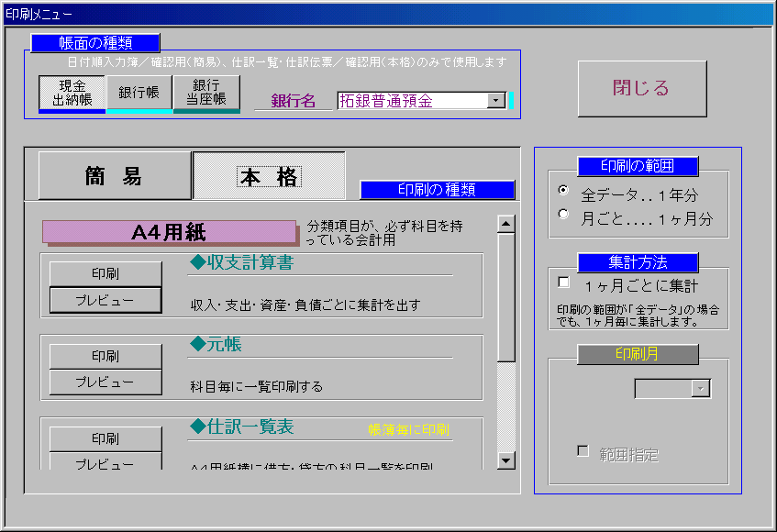Click the scroll up arrow in print list

[505, 223]
